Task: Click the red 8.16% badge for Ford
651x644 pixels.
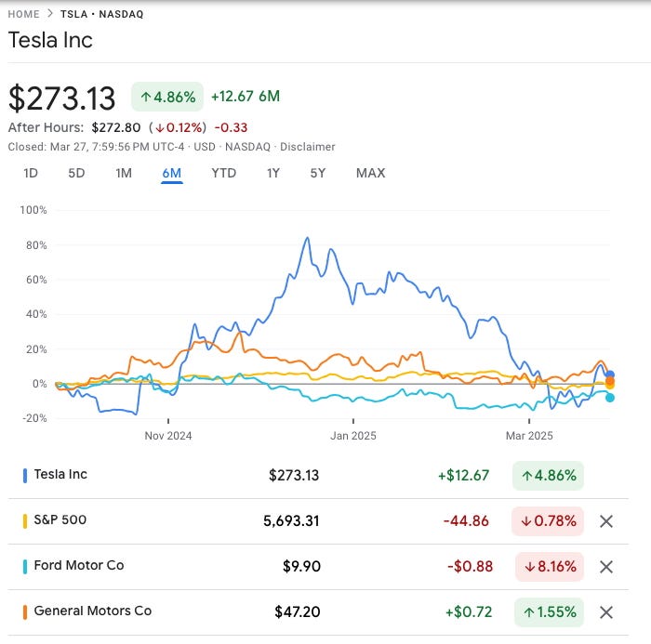Action: pos(550,567)
